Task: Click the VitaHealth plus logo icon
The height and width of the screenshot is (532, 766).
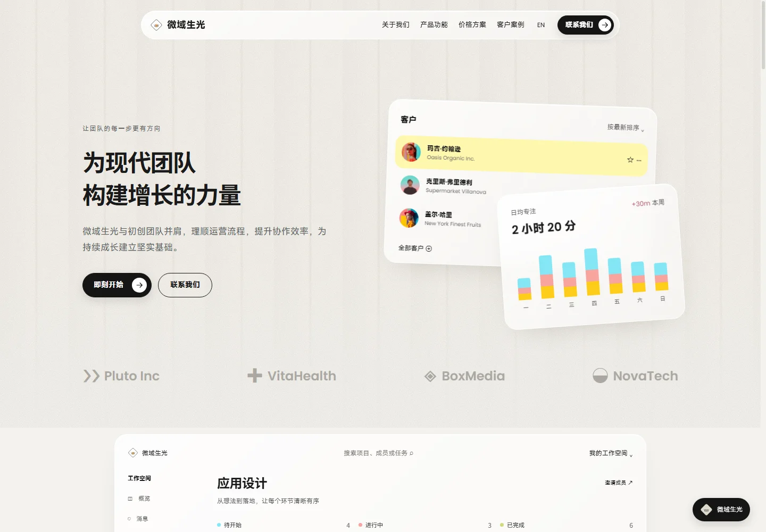Action: 255,376
